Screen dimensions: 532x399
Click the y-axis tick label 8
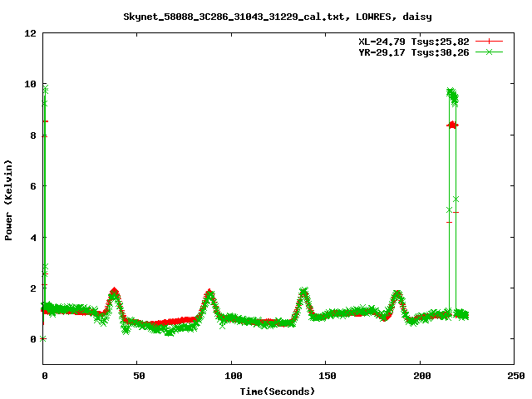click(33, 135)
